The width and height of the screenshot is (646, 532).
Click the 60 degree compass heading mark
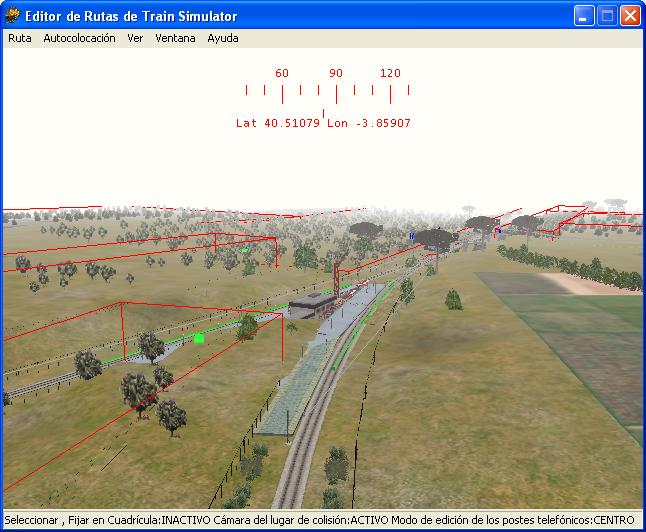[282, 74]
